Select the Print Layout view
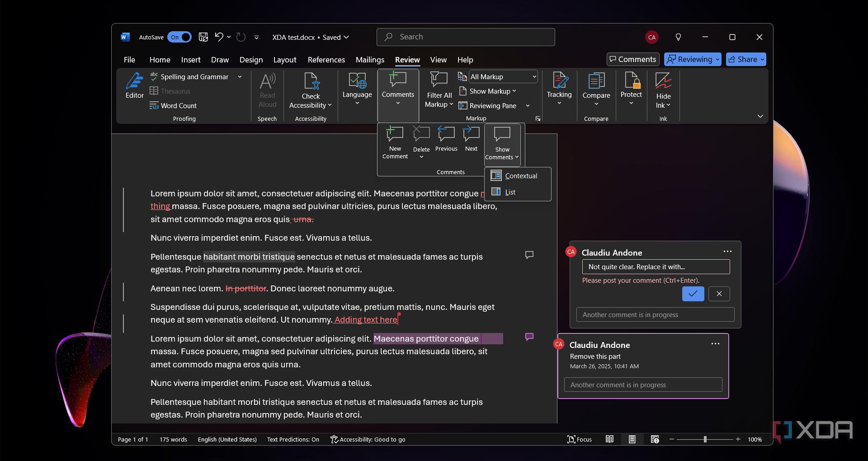This screenshot has height=461, width=868. pyautogui.click(x=632, y=439)
